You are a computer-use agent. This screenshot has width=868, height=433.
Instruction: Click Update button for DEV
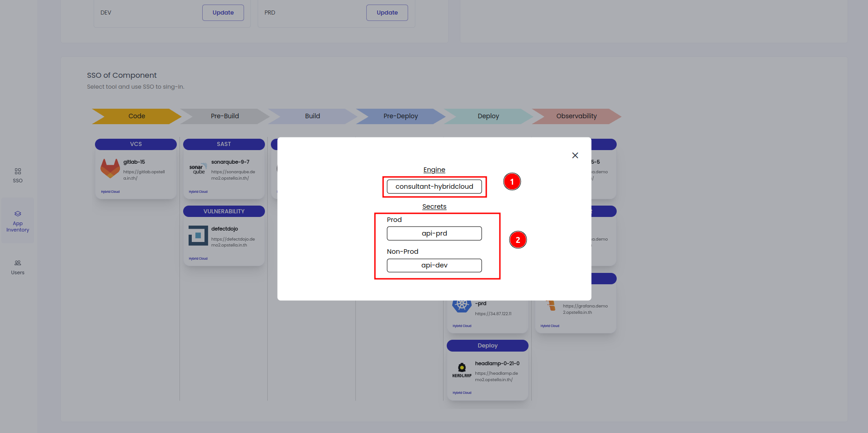coord(223,13)
